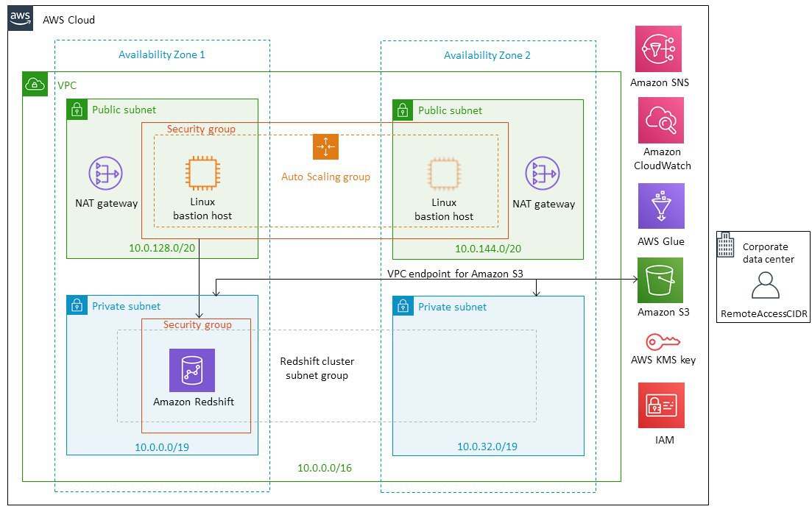The height and width of the screenshot is (512, 812).
Task: Select the 10.0.32.0/19 CIDR text
Action: [487, 447]
